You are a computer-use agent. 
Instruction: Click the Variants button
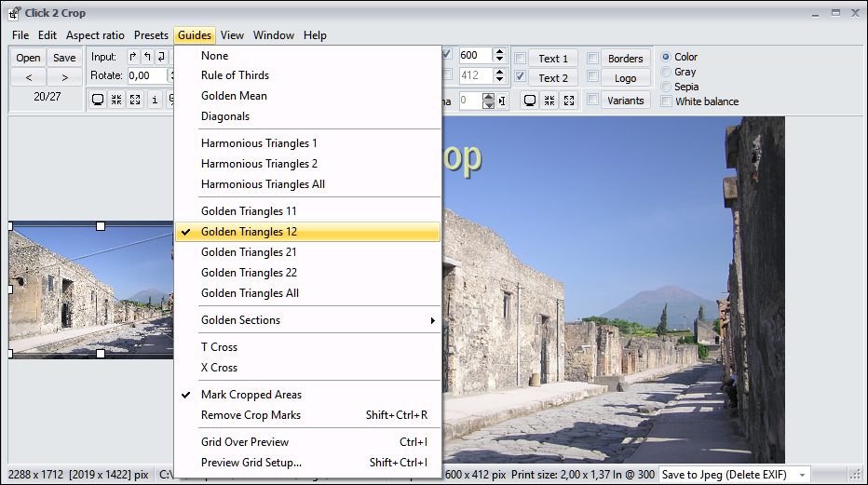tap(626, 101)
